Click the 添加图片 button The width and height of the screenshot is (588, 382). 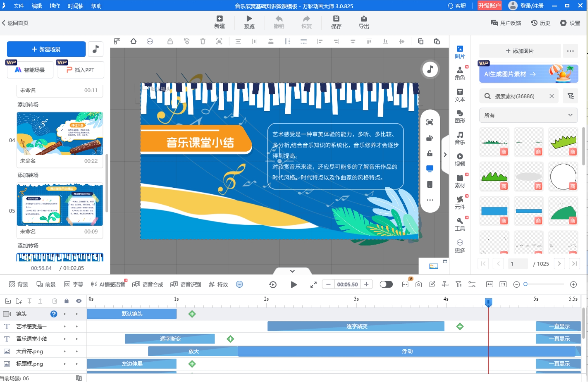[519, 51]
